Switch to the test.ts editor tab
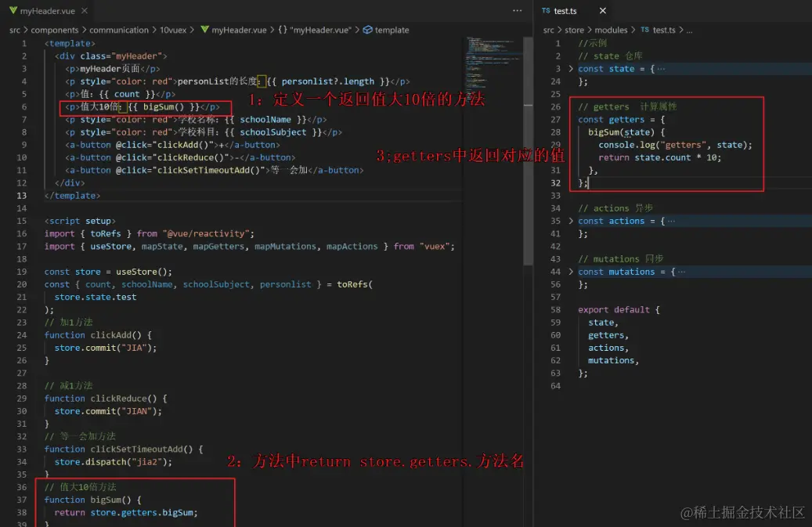The image size is (812, 527). tap(565, 10)
